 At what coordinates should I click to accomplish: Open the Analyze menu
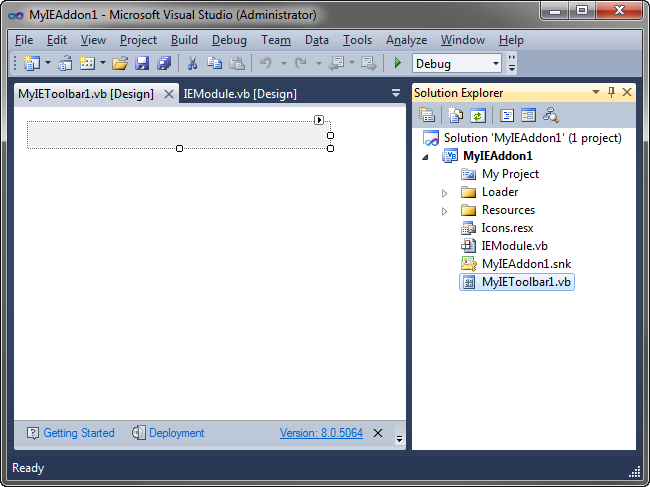(x=407, y=40)
